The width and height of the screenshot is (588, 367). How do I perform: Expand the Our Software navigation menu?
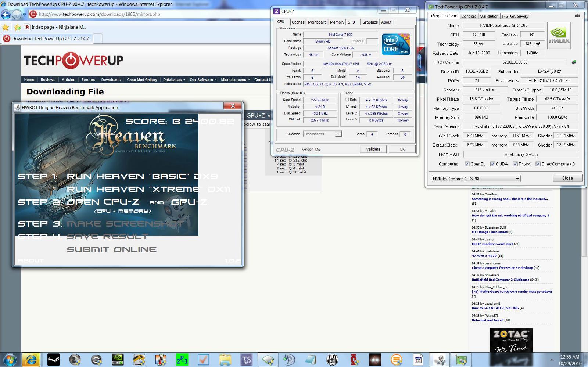pos(203,80)
